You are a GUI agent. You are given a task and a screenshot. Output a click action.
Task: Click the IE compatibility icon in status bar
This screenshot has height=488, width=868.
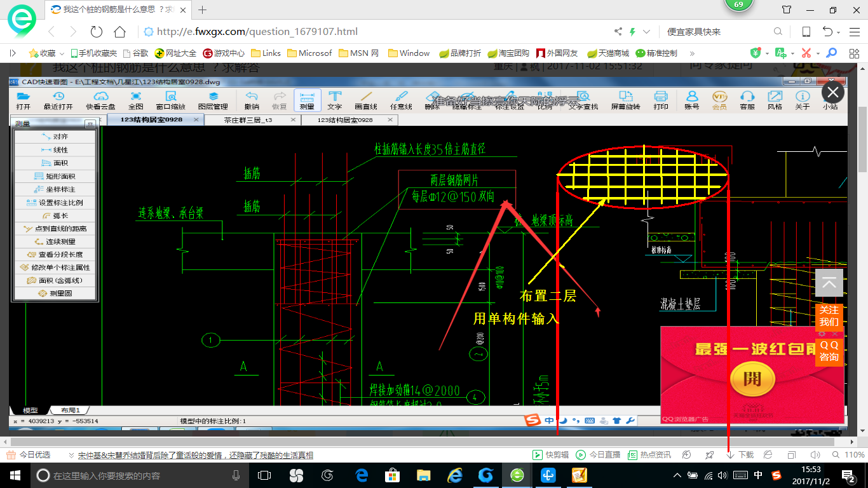(768, 455)
